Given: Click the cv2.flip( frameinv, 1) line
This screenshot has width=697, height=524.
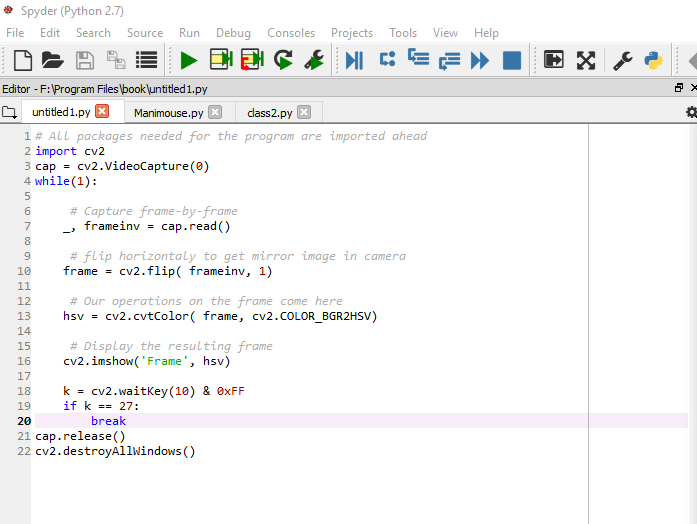Looking at the screenshot, I should tap(167, 271).
